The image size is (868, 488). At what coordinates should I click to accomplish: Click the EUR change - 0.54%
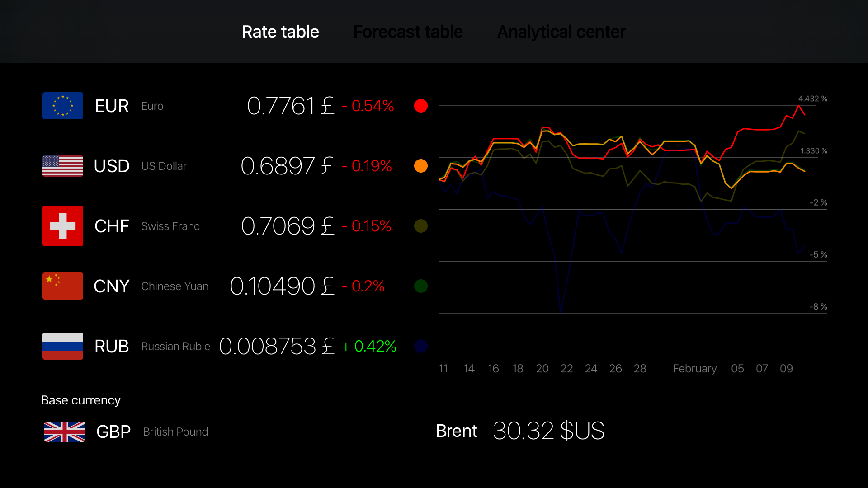pos(368,106)
